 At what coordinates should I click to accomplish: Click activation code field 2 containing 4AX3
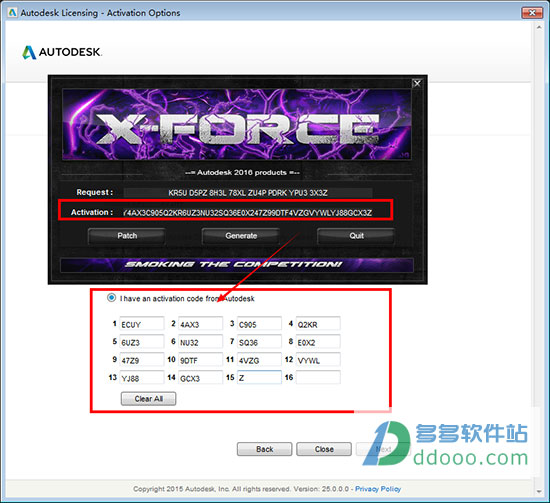(x=200, y=324)
